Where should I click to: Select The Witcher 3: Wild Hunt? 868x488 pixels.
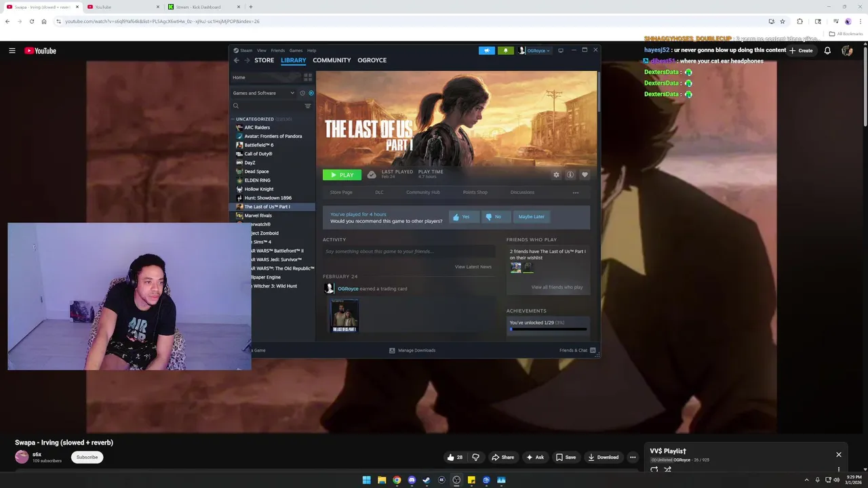coord(275,286)
